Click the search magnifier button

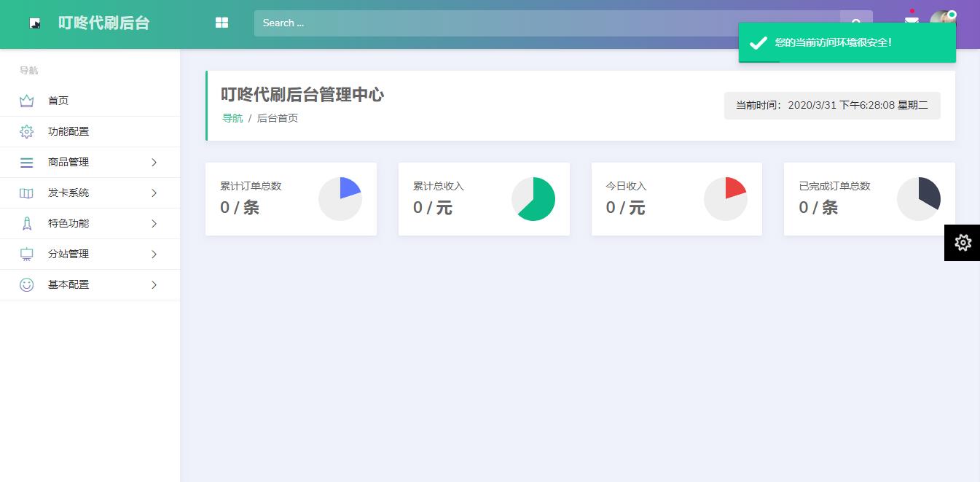(856, 23)
